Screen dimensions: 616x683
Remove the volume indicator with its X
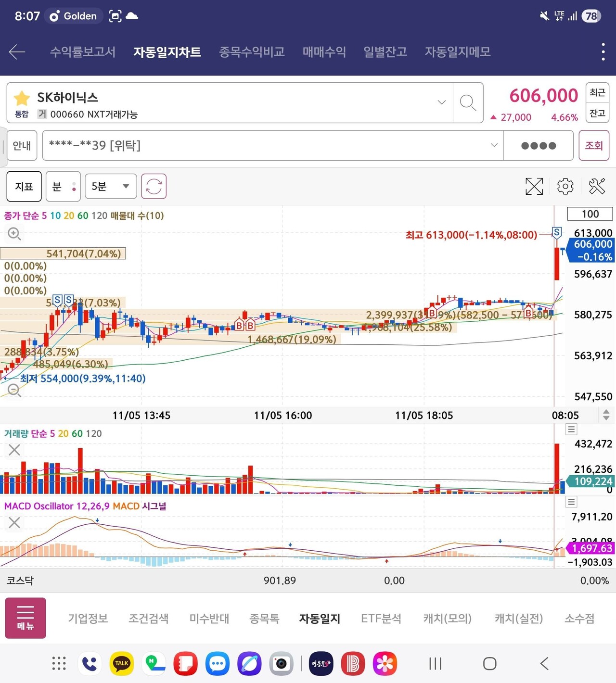click(14, 450)
